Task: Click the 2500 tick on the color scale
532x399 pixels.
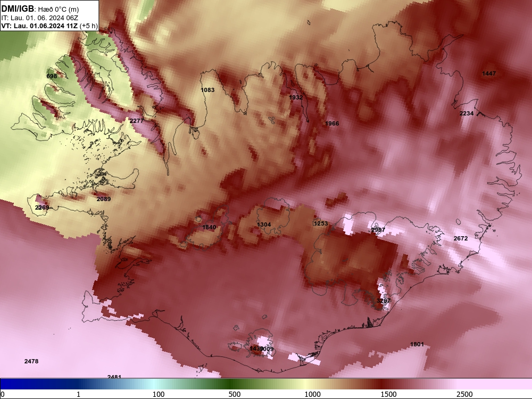Action: coord(464,394)
